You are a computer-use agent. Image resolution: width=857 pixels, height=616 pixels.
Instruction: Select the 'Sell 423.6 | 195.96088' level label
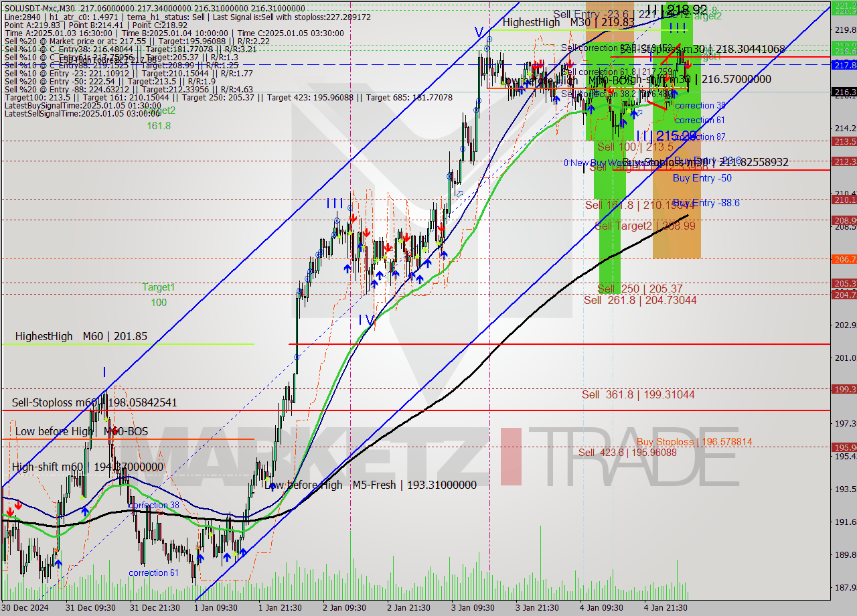click(627, 452)
